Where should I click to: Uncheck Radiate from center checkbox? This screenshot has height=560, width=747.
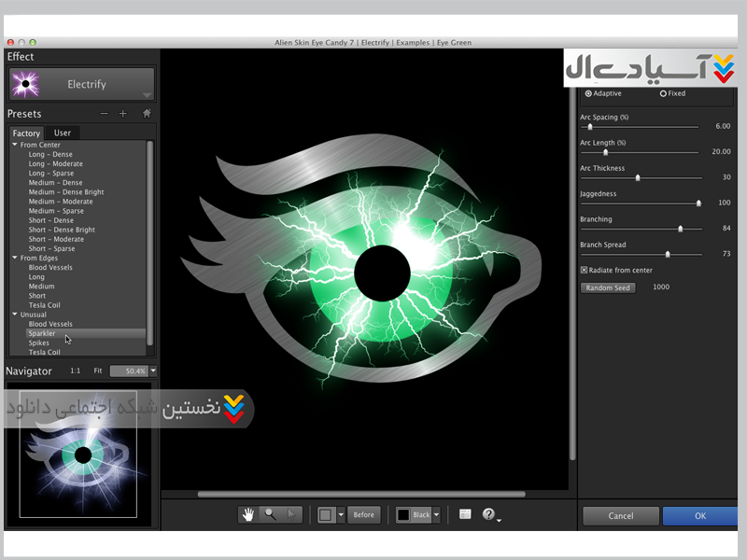coord(584,270)
